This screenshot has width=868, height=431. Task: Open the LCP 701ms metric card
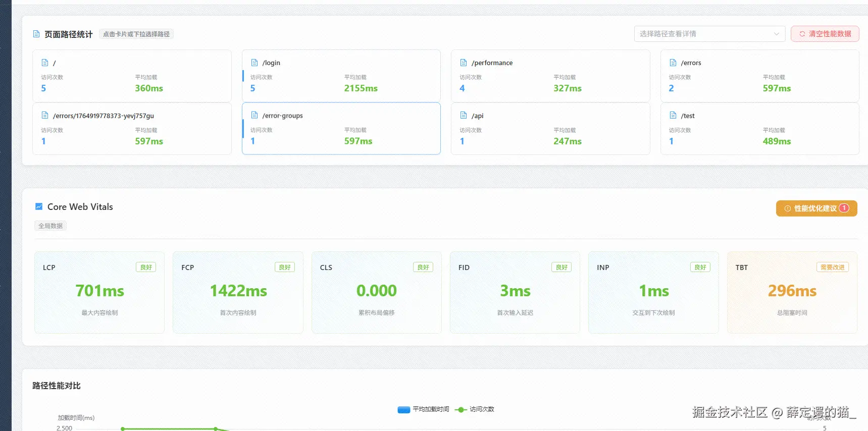pyautogui.click(x=99, y=292)
